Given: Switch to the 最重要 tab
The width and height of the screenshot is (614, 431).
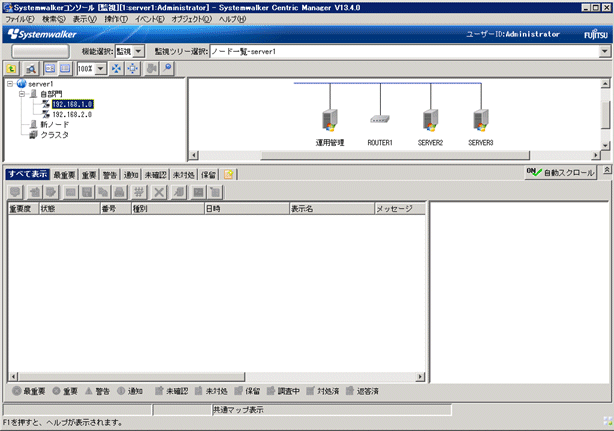Looking at the screenshot, I should tap(64, 175).
